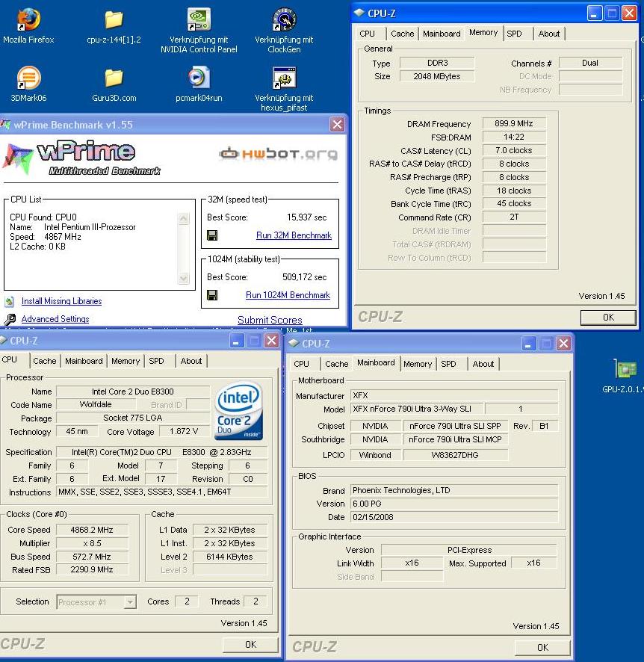Open the cpu-z-144[1].2 folder
Viewport: 644px width, 662px height.
pos(114,19)
